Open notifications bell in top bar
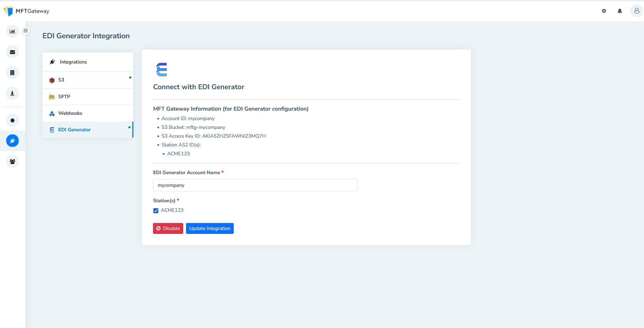Image resolution: width=644 pixels, height=328 pixels. (x=620, y=11)
